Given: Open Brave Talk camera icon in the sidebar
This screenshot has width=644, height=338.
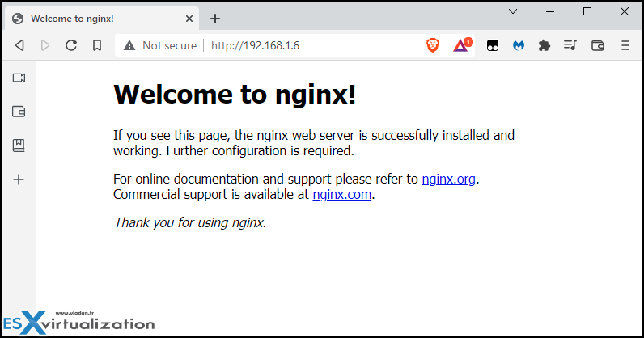Looking at the screenshot, I should point(19,78).
